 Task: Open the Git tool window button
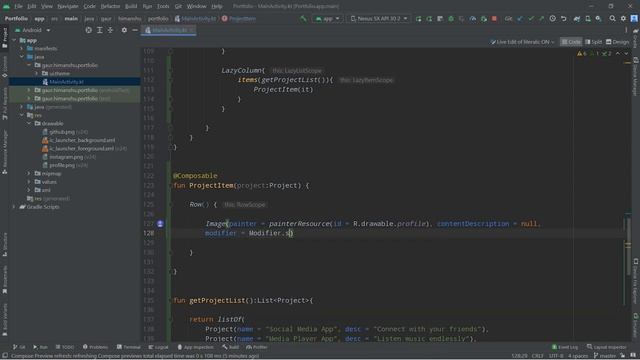tap(19, 347)
